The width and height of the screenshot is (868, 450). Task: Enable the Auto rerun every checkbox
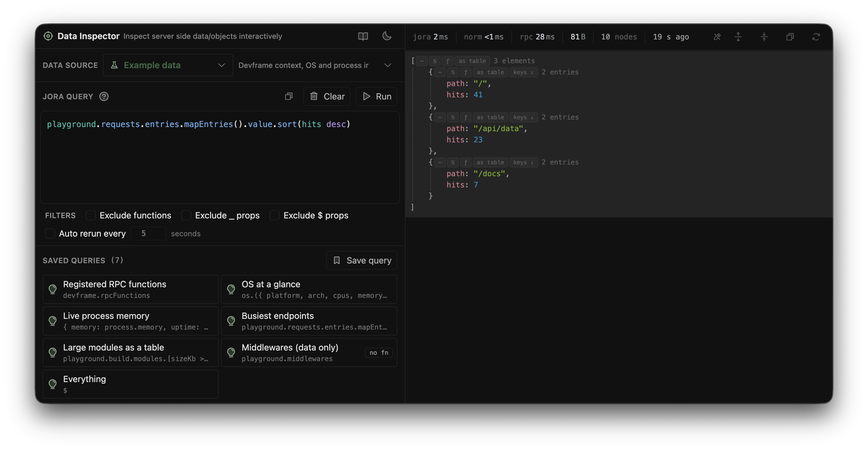click(50, 234)
